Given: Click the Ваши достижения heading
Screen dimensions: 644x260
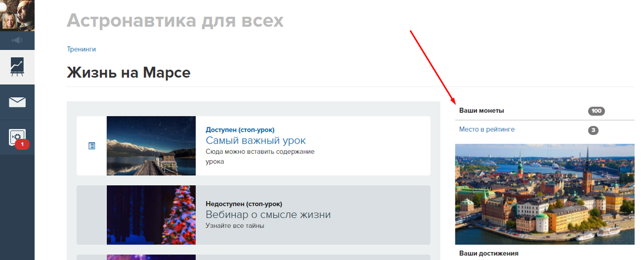Looking at the screenshot, I should tap(489, 253).
